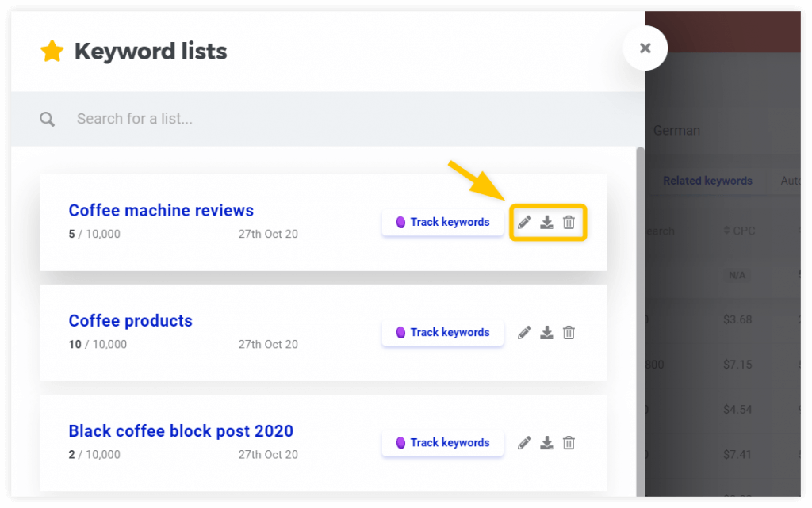
Task: Edit the Coffee machine reviews list
Action: [524, 223]
